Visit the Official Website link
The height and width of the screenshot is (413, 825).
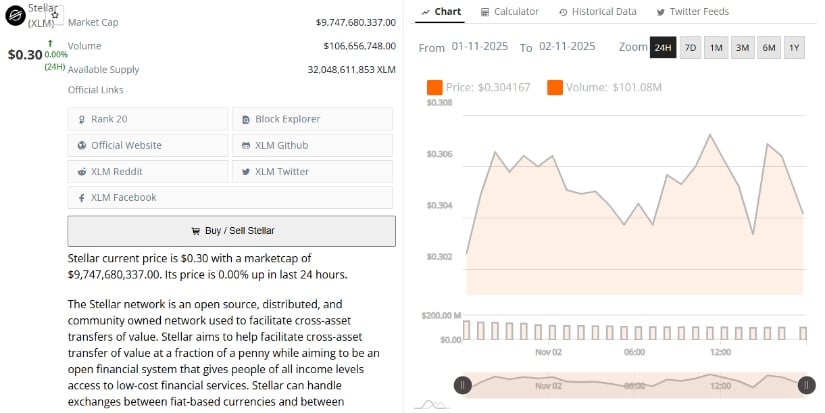click(148, 145)
